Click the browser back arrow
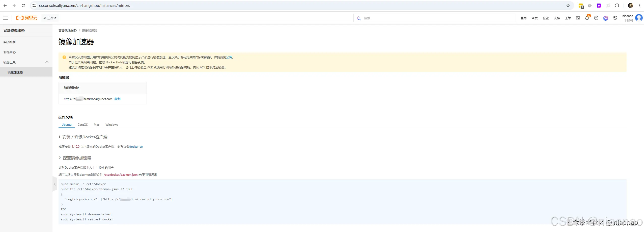The width and height of the screenshot is (644, 232). click(5, 6)
